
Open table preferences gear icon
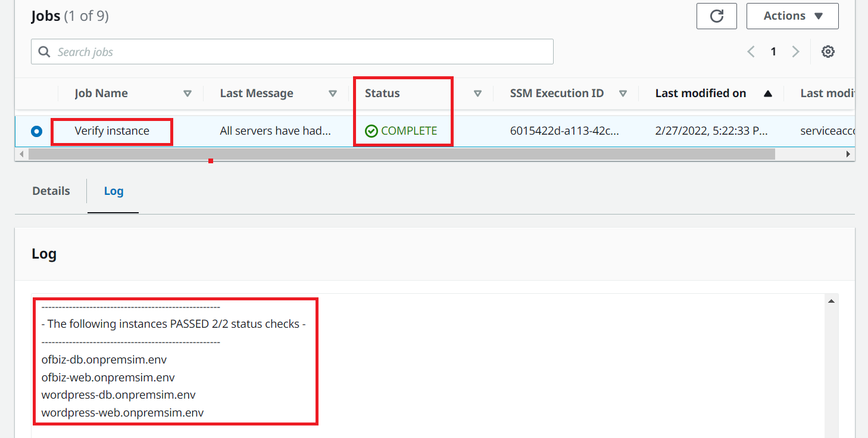pyautogui.click(x=828, y=52)
